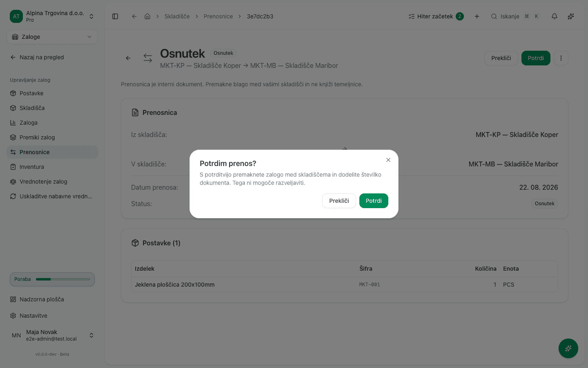Open the home breadcrumb icon
This screenshot has height=368, width=588.
(x=147, y=16)
